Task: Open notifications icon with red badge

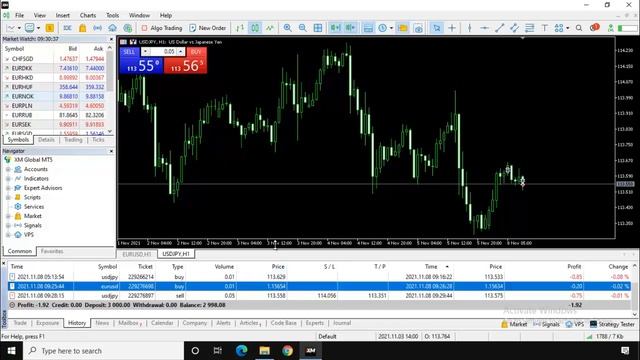Action: [x=594, y=28]
